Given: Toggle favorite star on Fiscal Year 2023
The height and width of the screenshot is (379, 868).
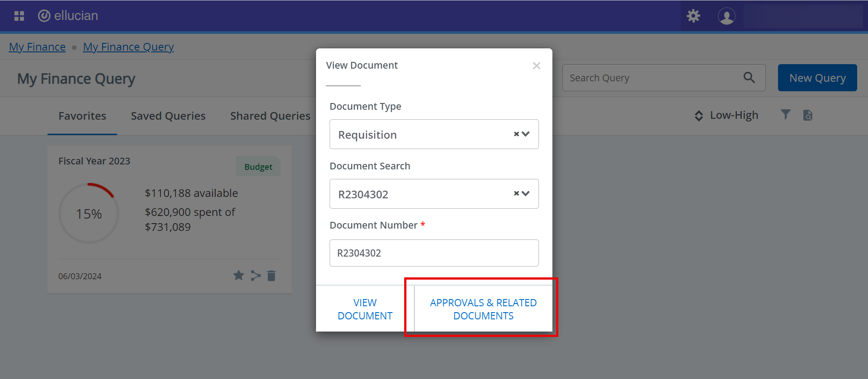Looking at the screenshot, I should point(239,276).
